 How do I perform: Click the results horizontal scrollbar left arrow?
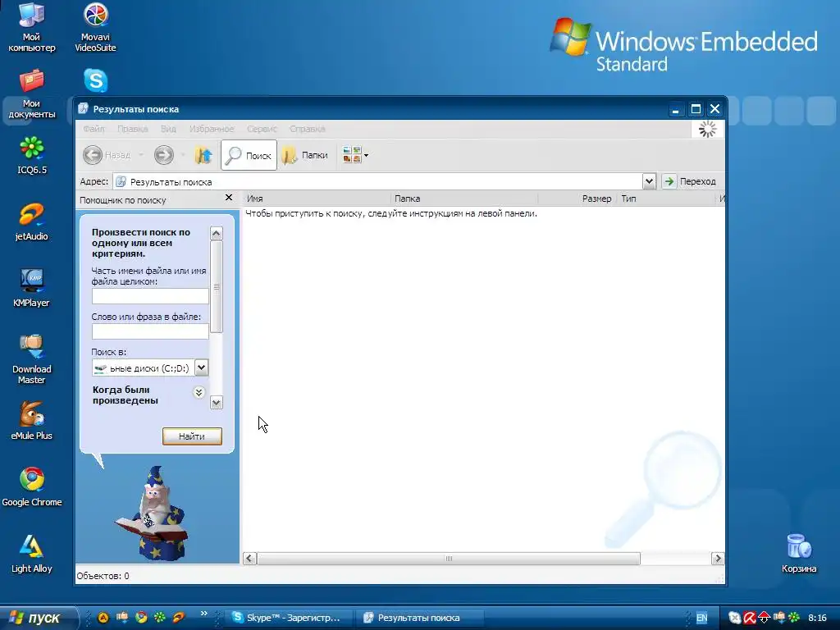[x=249, y=558]
